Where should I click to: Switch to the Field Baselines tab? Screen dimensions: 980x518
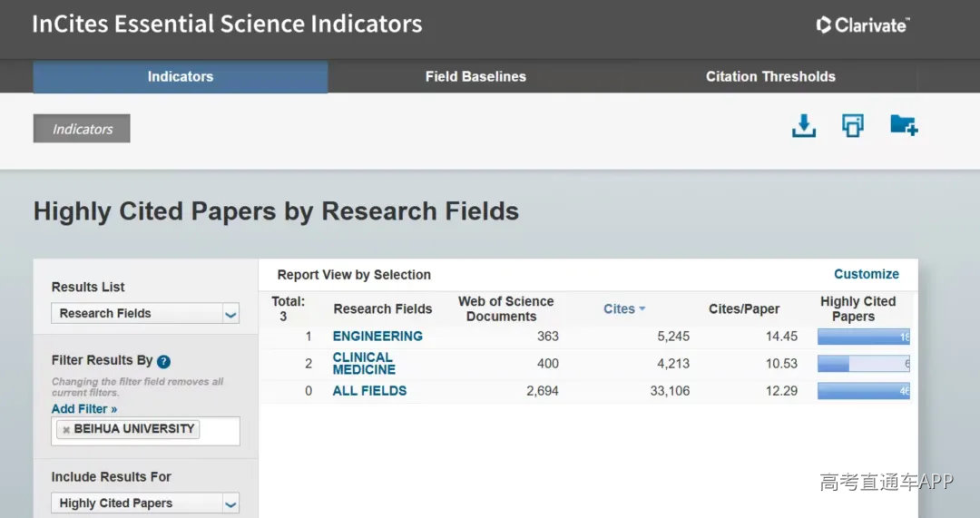(x=475, y=77)
